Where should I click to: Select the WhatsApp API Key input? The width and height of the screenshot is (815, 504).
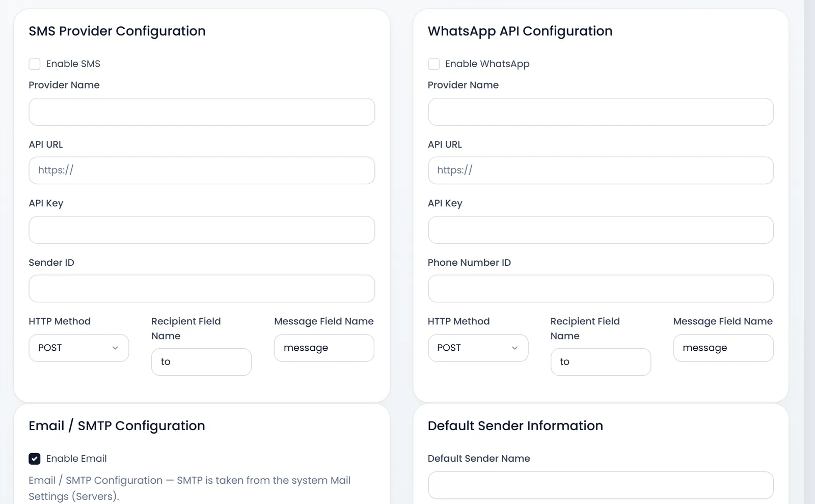[601, 230]
